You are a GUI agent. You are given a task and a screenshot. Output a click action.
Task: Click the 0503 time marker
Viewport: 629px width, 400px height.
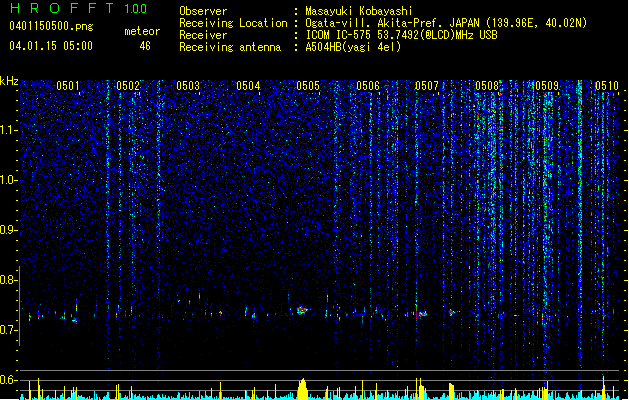[188, 86]
